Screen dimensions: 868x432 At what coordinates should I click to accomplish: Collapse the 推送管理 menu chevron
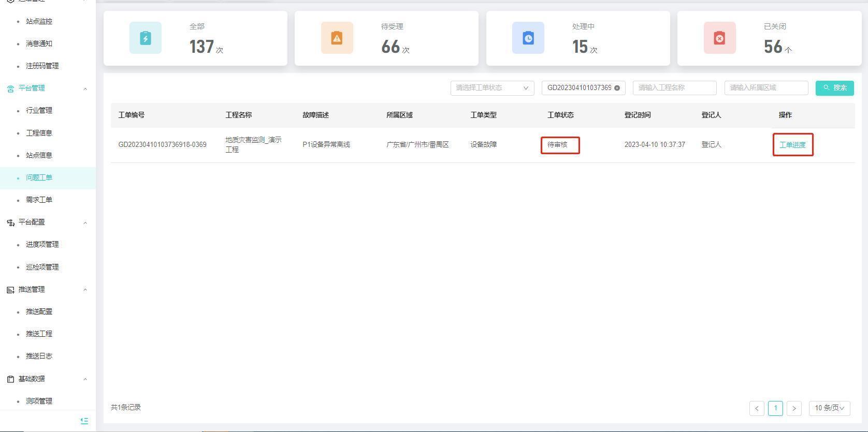[85, 290]
